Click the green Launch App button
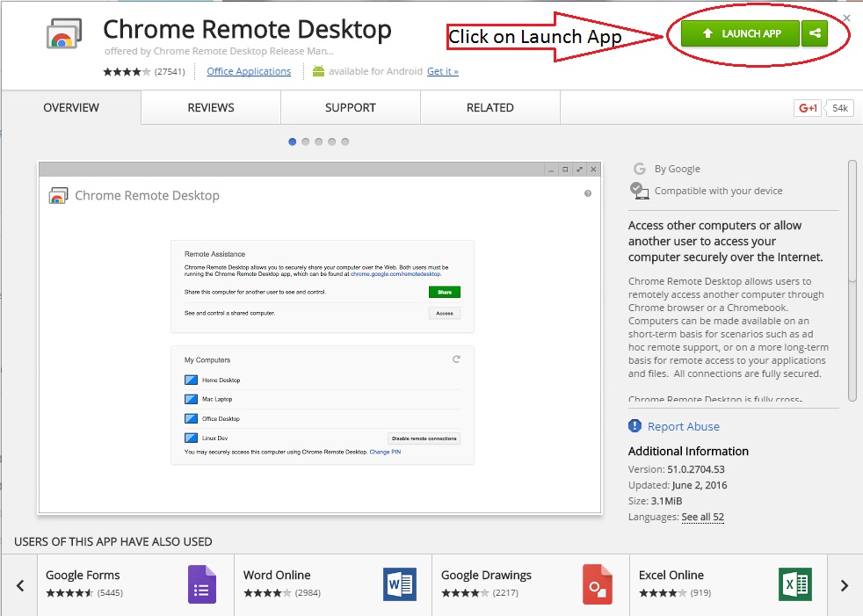Image resolution: width=863 pixels, height=616 pixels. [740, 33]
